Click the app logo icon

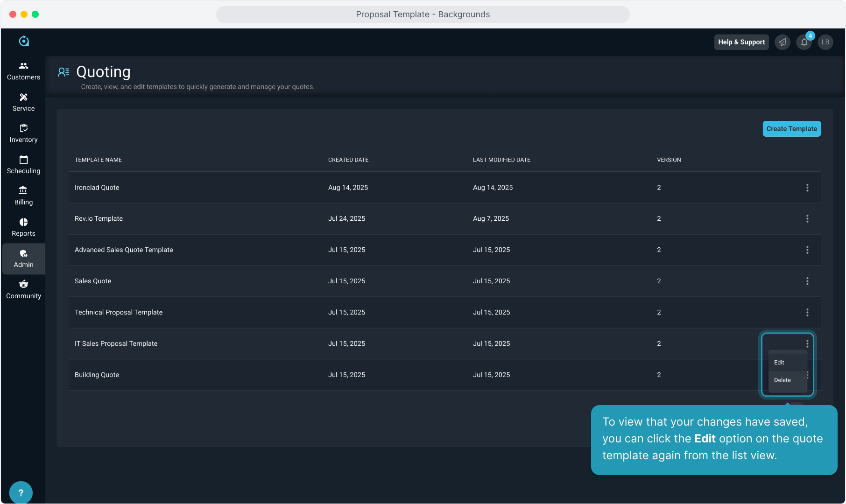pos(24,41)
